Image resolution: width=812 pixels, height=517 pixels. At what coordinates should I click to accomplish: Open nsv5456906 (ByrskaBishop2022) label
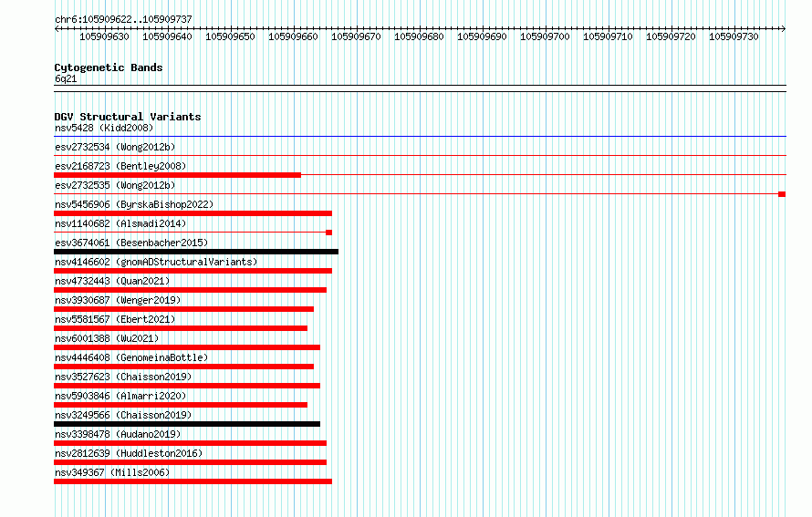click(x=134, y=204)
